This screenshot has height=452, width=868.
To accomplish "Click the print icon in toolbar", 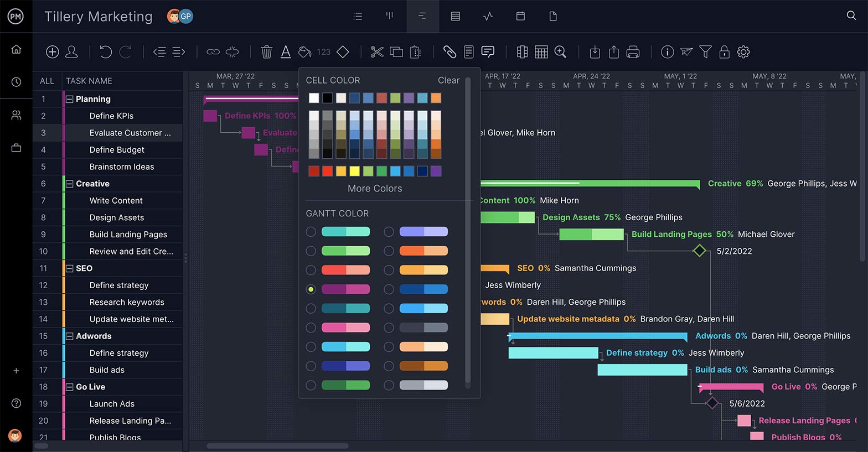I will pyautogui.click(x=633, y=52).
